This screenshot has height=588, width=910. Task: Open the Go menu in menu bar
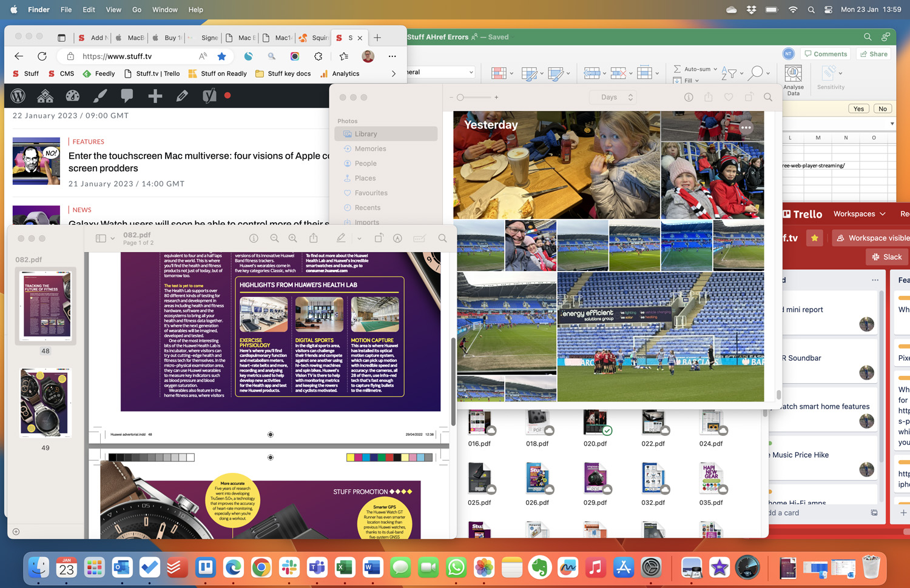pyautogui.click(x=136, y=10)
